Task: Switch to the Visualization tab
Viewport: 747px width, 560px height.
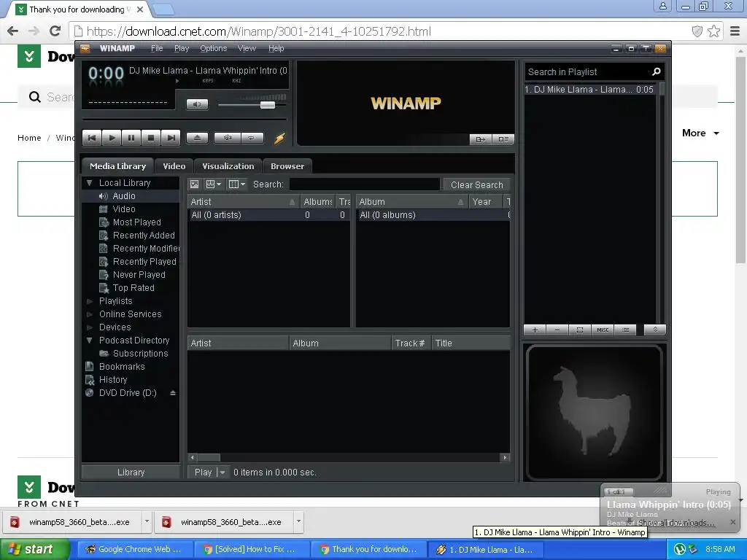Action: pos(228,166)
